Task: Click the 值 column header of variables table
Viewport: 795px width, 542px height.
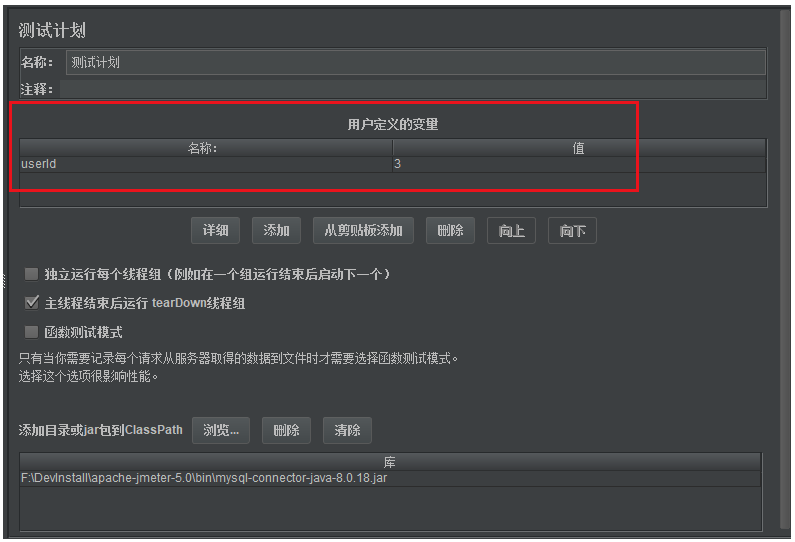Action: coord(579,148)
